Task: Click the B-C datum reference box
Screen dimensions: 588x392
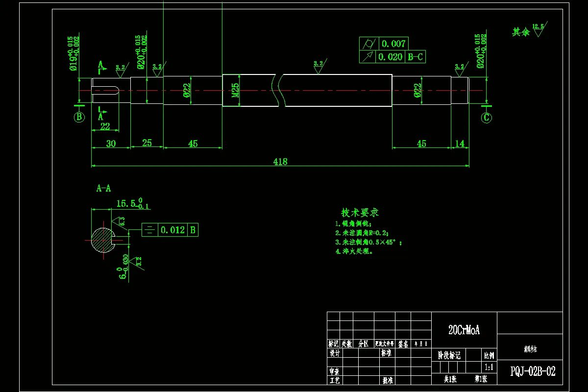Action: pos(415,57)
